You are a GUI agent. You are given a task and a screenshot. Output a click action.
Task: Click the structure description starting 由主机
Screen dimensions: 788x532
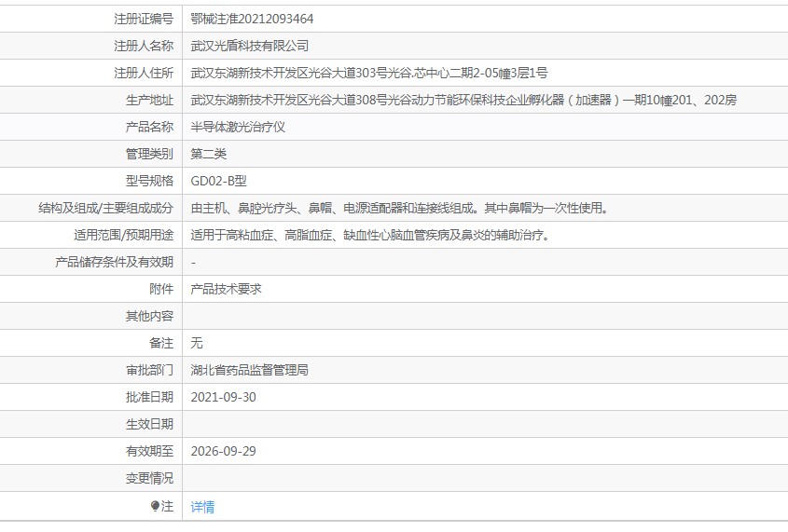(x=399, y=209)
